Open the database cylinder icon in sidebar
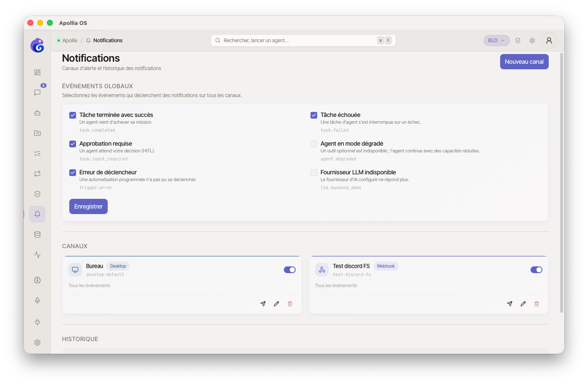The width and height of the screenshot is (588, 385). (37, 234)
